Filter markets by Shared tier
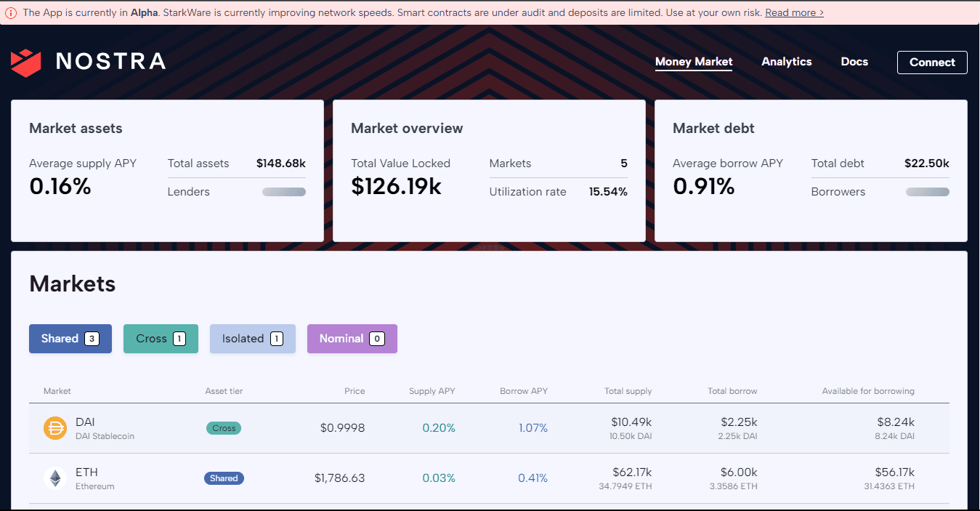 point(70,339)
